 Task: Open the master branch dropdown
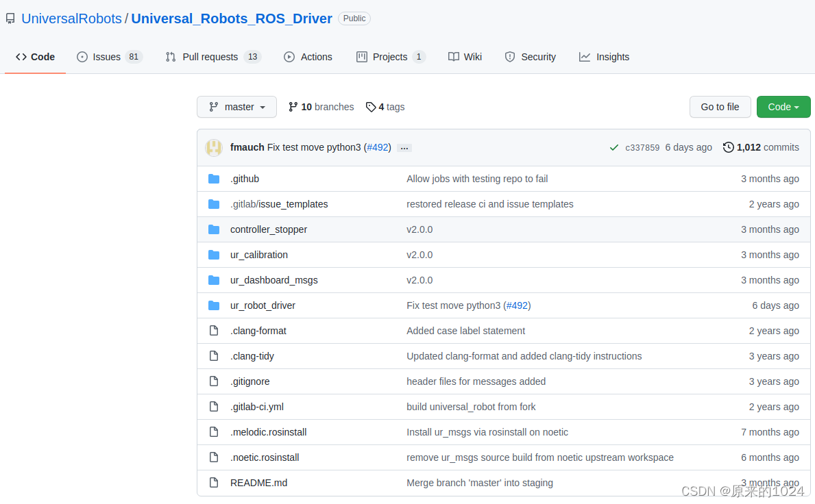point(236,107)
